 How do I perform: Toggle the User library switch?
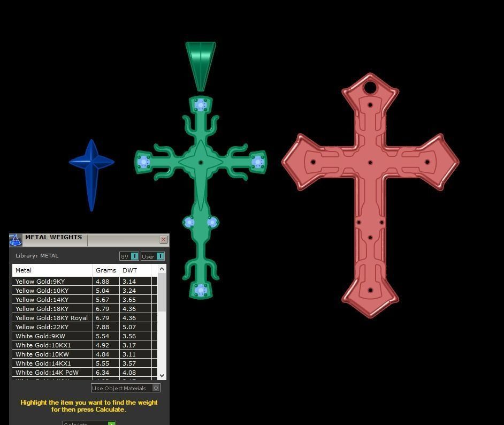[152, 256]
